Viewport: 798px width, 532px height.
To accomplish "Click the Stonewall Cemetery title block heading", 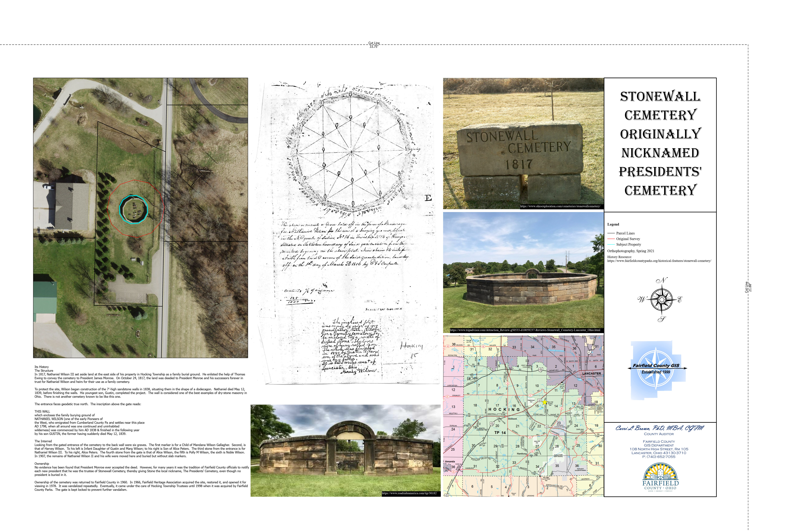I will [660, 143].
